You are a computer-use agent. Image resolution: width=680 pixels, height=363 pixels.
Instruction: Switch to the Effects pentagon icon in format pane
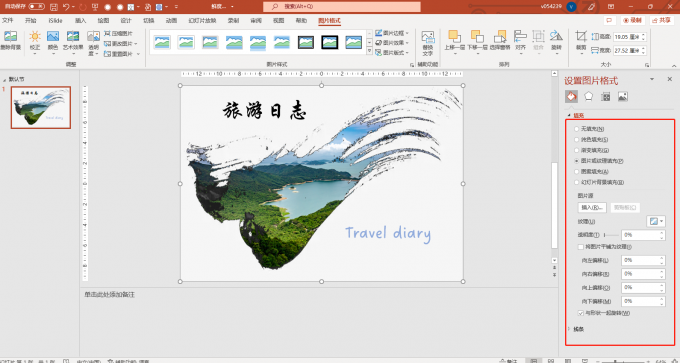coord(588,96)
